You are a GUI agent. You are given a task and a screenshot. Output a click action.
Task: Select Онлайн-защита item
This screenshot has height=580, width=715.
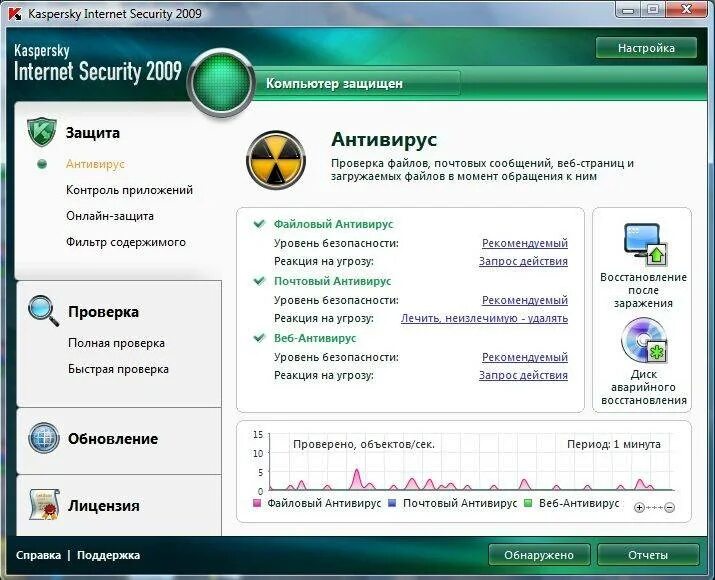[x=110, y=216]
